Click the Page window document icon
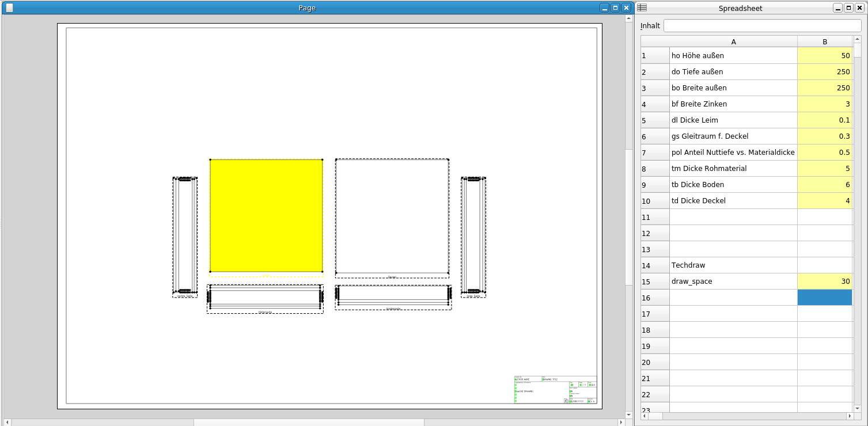The height and width of the screenshot is (426, 868). tap(9, 7)
